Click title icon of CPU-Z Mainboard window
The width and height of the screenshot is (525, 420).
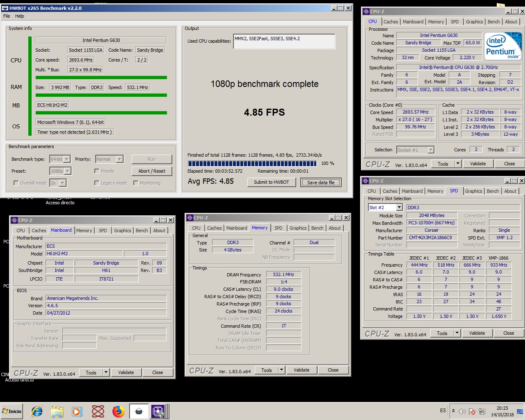[14, 220]
